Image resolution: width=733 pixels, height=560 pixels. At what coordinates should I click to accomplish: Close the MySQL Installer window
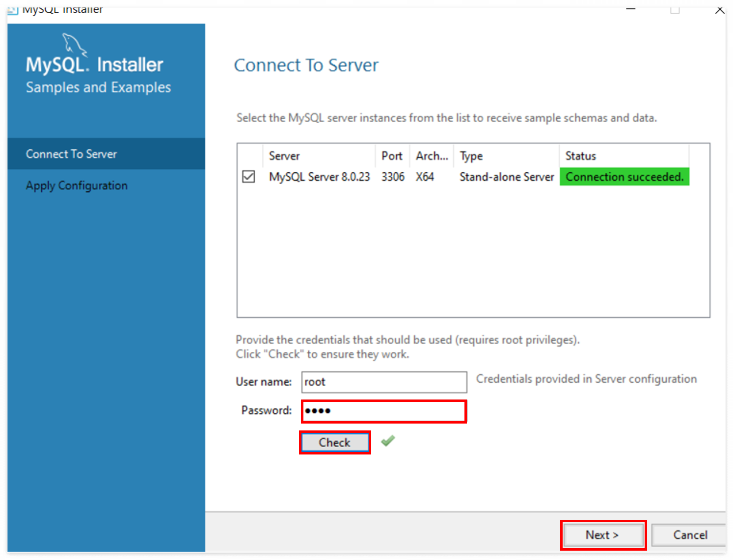pyautogui.click(x=719, y=9)
